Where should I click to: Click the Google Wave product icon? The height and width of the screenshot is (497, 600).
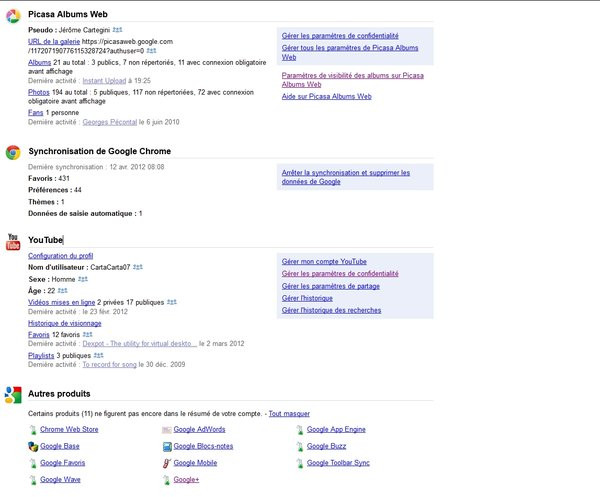(33, 480)
